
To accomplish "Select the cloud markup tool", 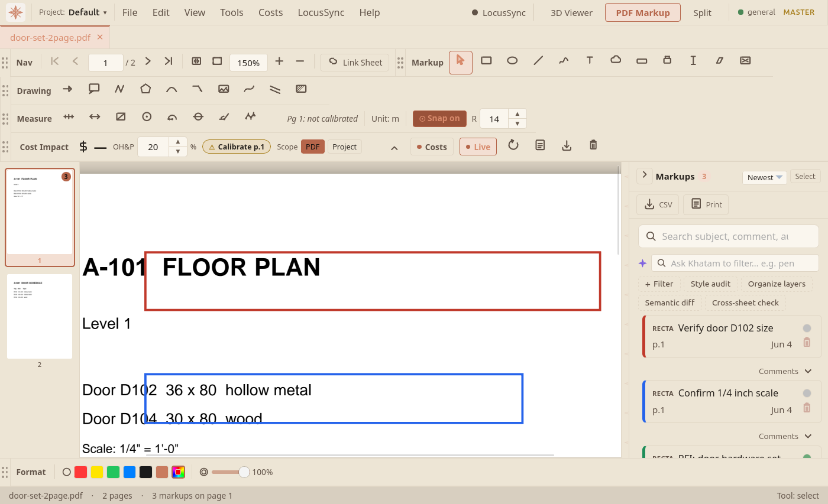I will coord(616,60).
